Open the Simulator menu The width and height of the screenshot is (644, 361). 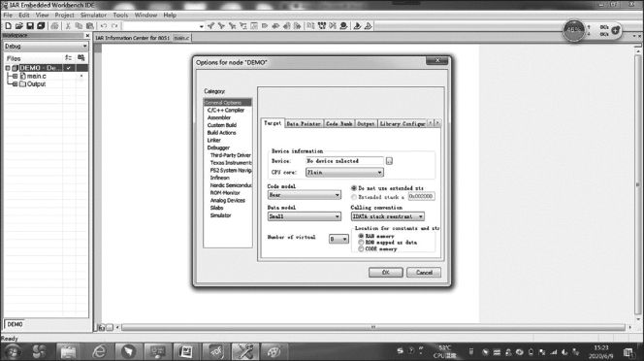point(93,15)
